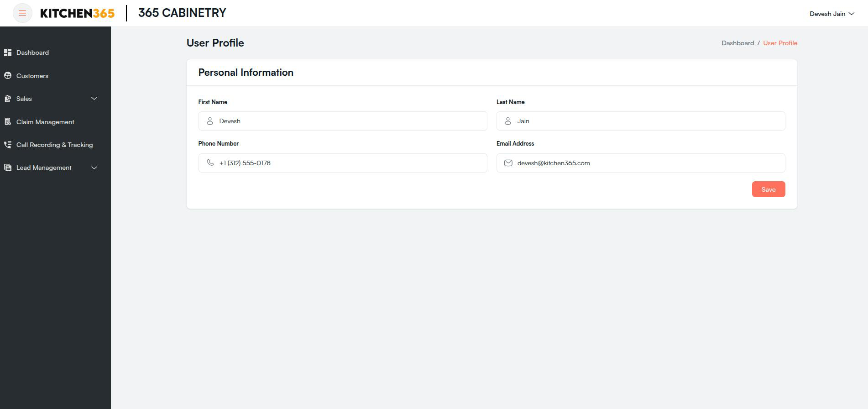Screen dimensions: 868x409
Task: Click the envelope icon in Email field
Action: click(x=508, y=163)
